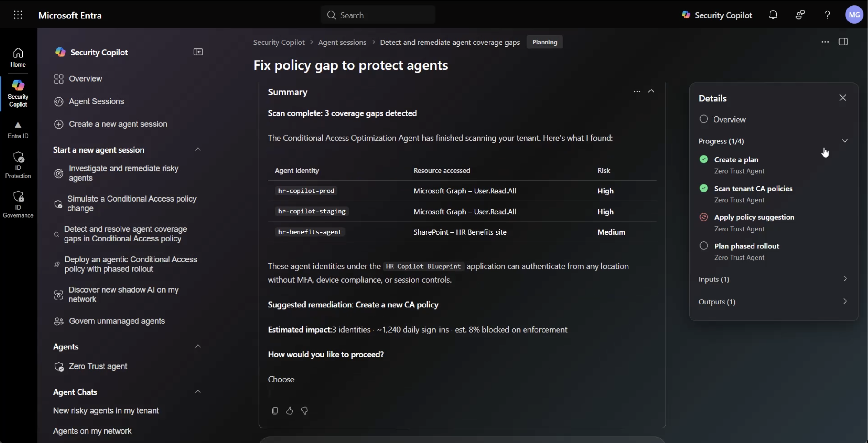The width and height of the screenshot is (868, 443).
Task: Open Agent Sessions in side menu
Action: (x=89, y=101)
